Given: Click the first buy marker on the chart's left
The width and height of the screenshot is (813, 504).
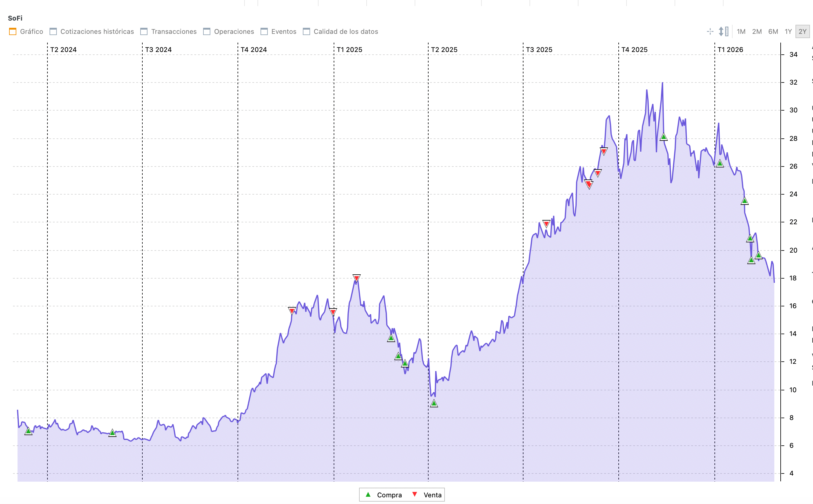Looking at the screenshot, I should pos(28,431).
